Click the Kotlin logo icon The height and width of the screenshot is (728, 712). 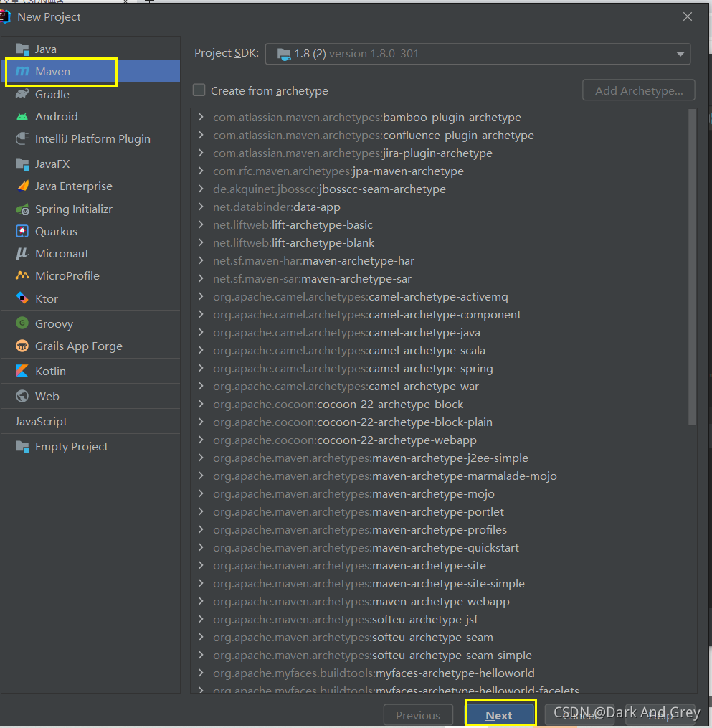pos(22,371)
